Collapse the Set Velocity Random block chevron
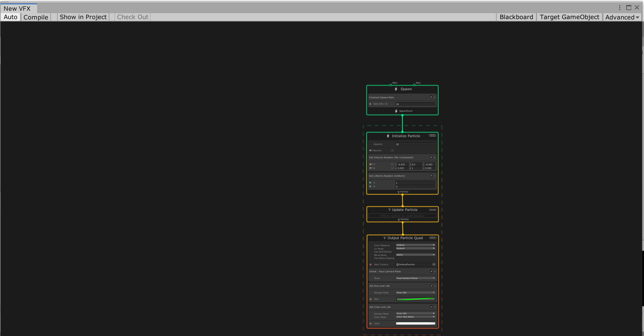The width and height of the screenshot is (644, 336). [435, 158]
